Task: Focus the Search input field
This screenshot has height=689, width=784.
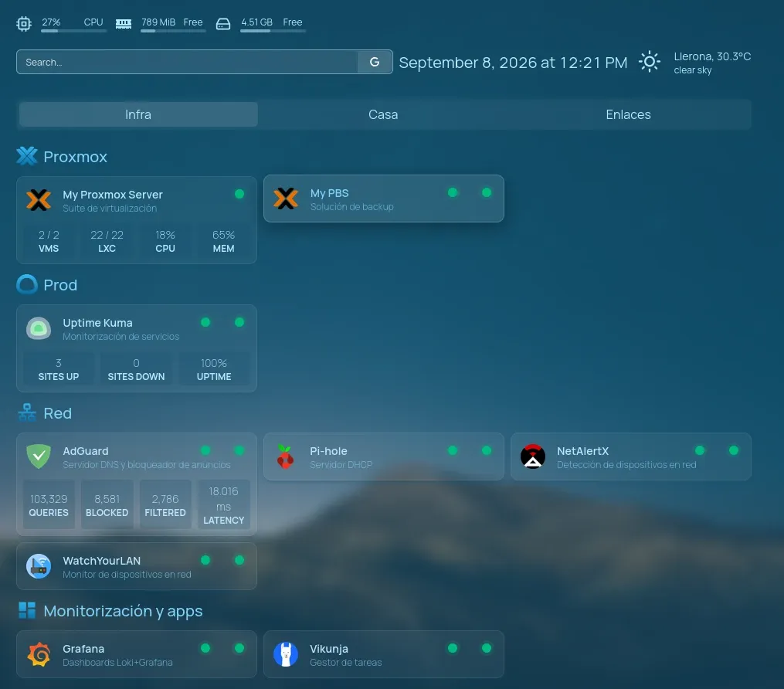Action: pos(188,62)
